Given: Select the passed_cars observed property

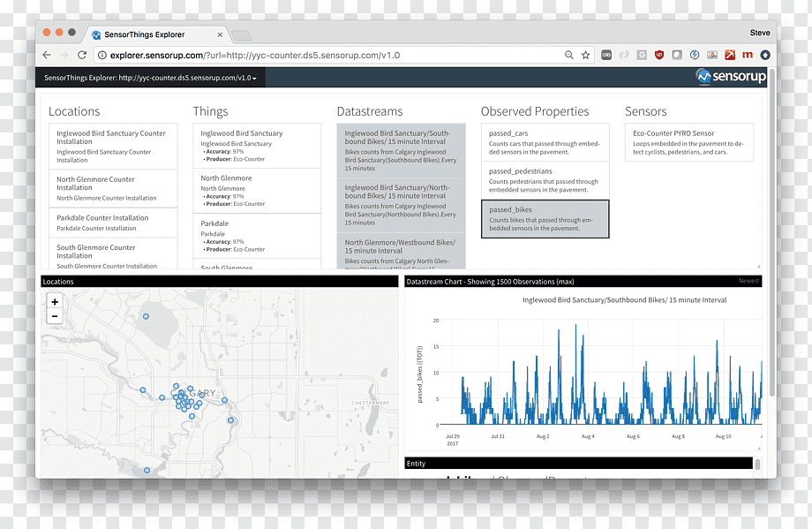Looking at the screenshot, I should tap(545, 142).
